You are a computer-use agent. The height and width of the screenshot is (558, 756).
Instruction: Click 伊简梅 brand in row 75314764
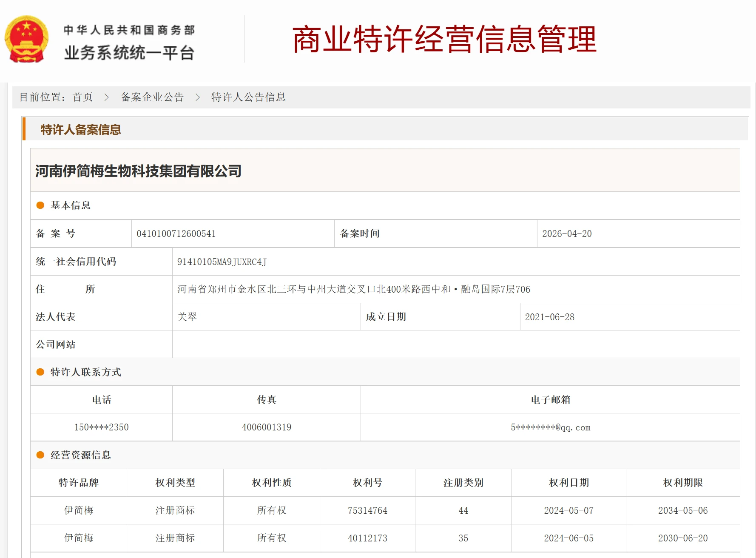(x=79, y=510)
